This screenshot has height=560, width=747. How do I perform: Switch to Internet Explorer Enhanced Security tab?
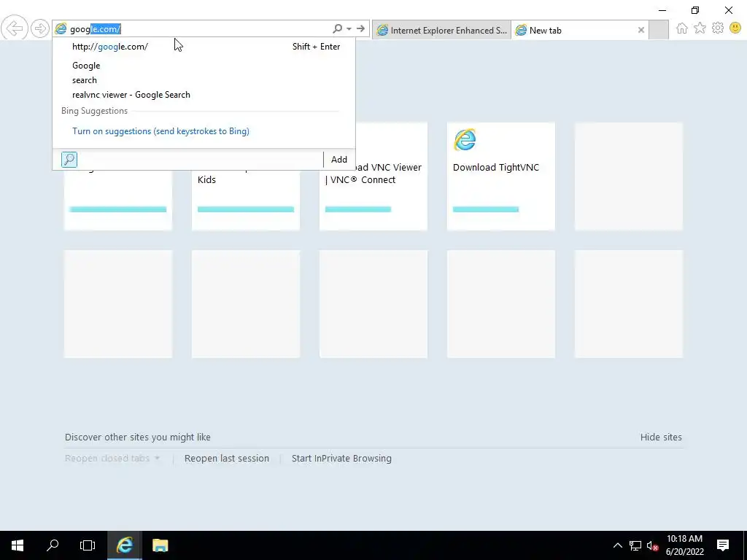point(441,30)
